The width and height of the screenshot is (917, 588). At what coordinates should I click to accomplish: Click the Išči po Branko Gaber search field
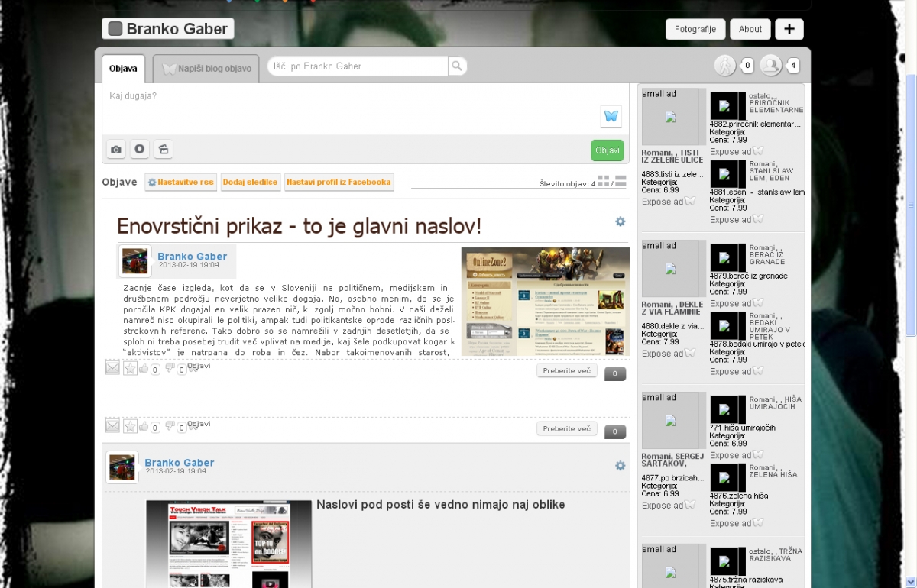coord(356,66)
